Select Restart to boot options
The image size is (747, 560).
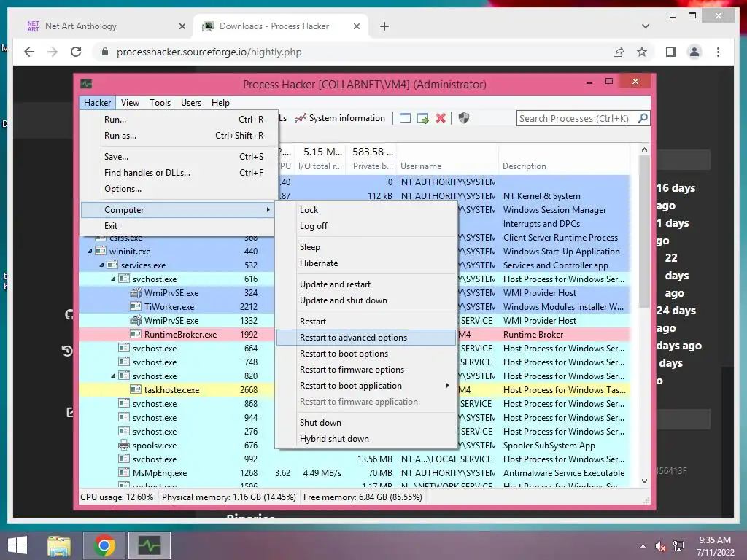(x=366, y=354)
